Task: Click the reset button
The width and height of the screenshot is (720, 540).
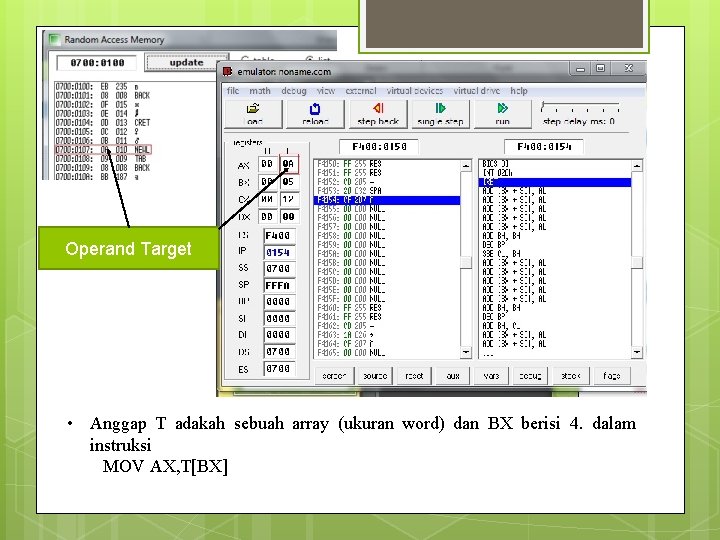Action: click(x=414, y=376)
